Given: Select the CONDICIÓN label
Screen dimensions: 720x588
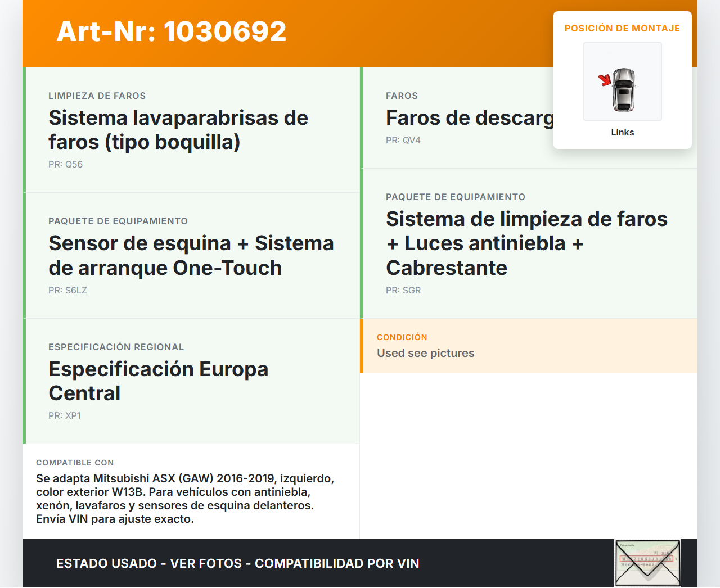Looking at the screenshot, I should pos(402,337).
